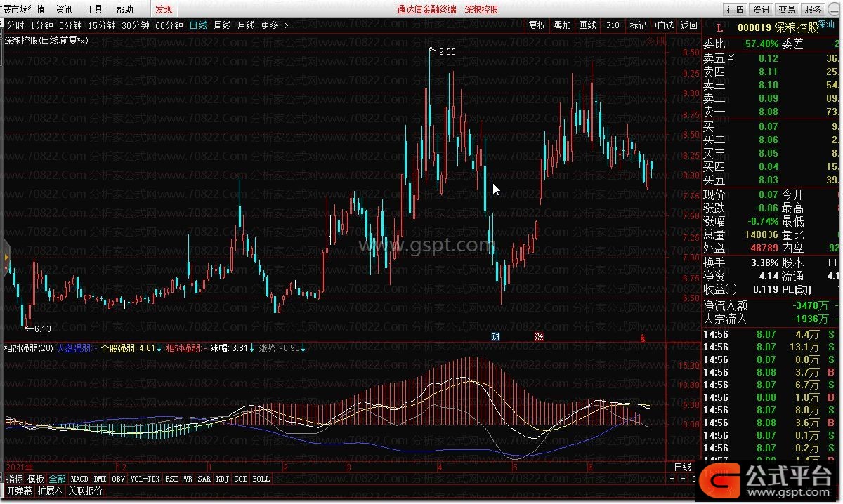Switch indicator to MACD

(x=79, y=479)
